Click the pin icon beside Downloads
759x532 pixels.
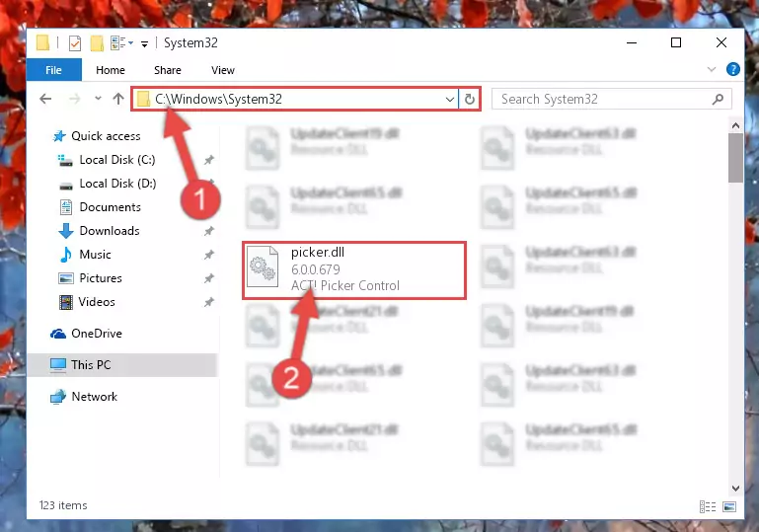[208, 231]
